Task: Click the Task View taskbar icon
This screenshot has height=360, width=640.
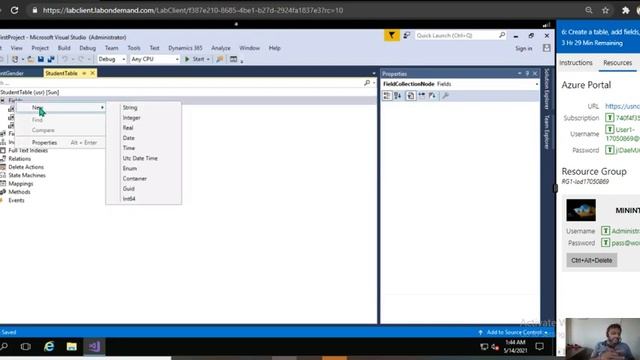Action: [x=26, y=347]
